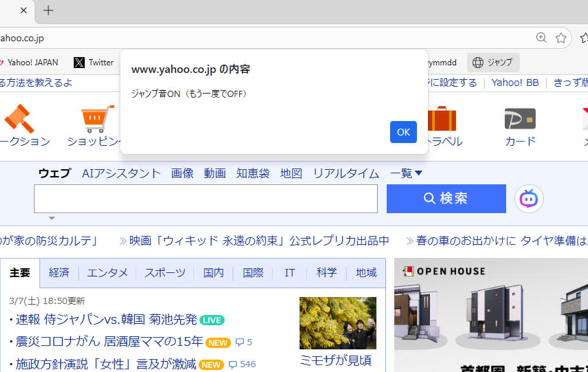Click the AI assistant robot icon
Viewport: 588px width, 372px height.
(528, 199)
